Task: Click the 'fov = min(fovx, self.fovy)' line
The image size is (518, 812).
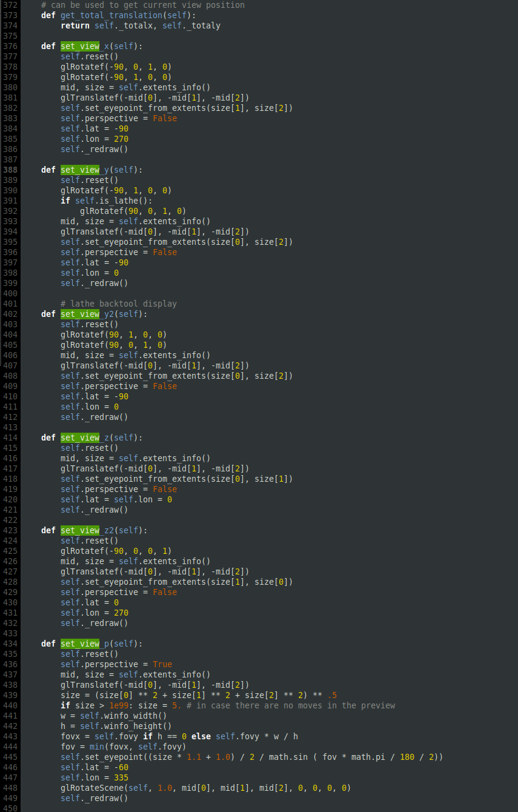Action: pos(124,747)
